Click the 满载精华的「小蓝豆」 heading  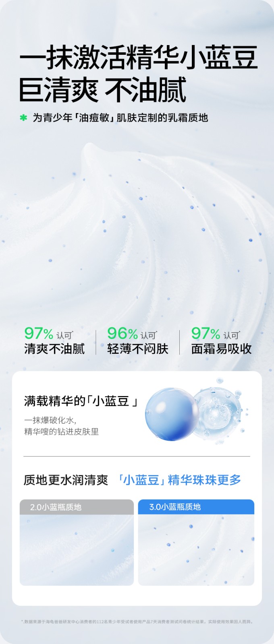pos(81,401)
